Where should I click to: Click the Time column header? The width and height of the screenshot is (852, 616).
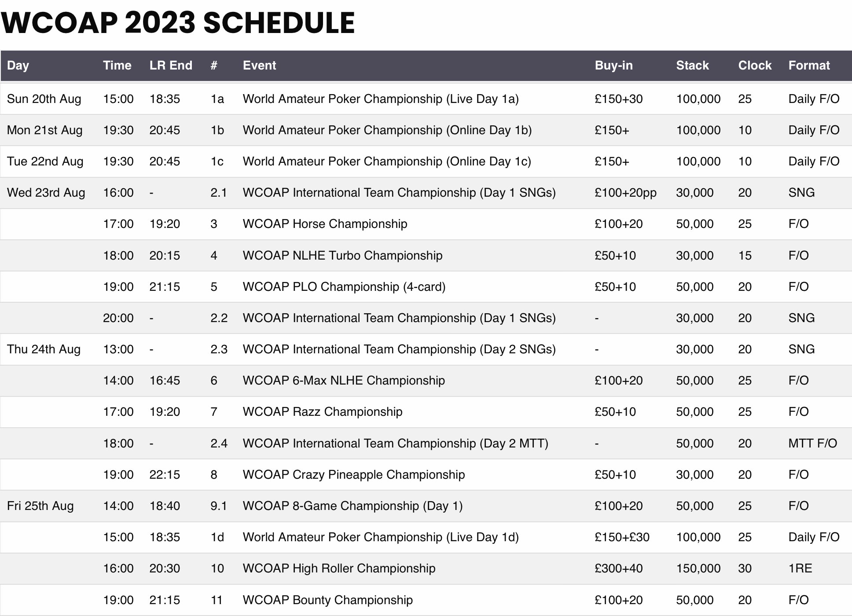click(x=117, y=66)
